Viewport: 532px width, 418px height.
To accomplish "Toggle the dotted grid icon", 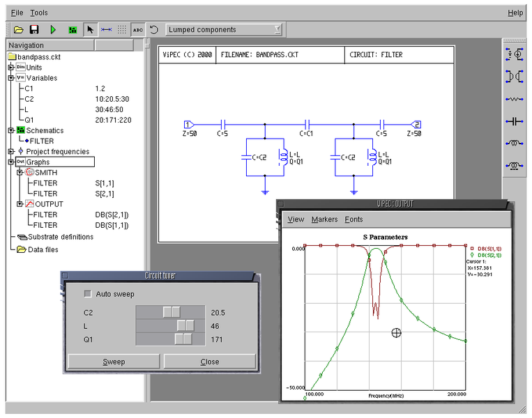I will pyautogui.click(x=122, y=30).
